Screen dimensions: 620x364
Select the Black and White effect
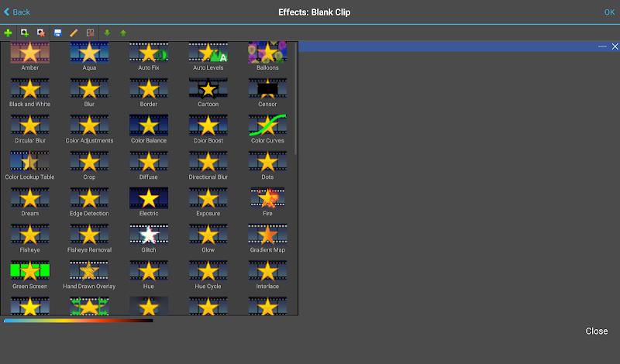point(30,92)
